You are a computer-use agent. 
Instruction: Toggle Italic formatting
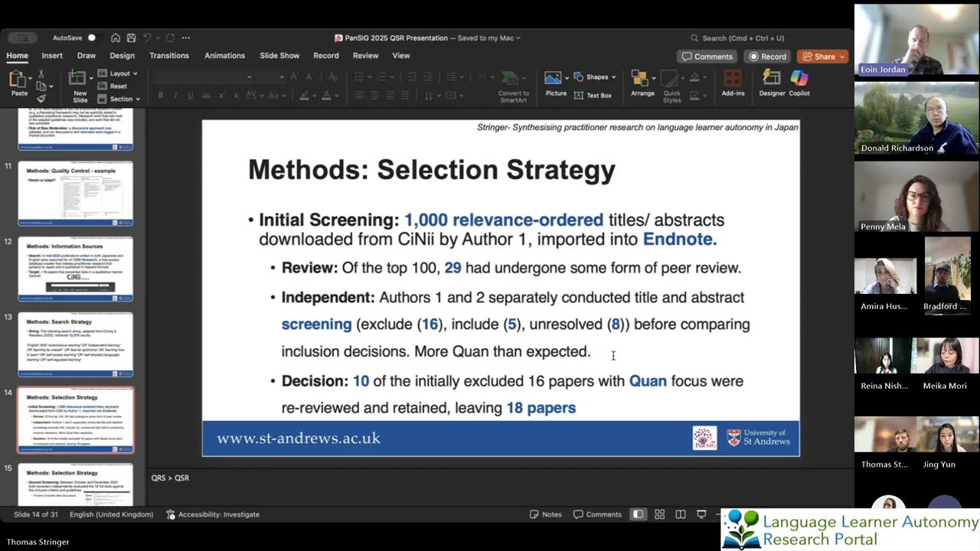[176, 96]
